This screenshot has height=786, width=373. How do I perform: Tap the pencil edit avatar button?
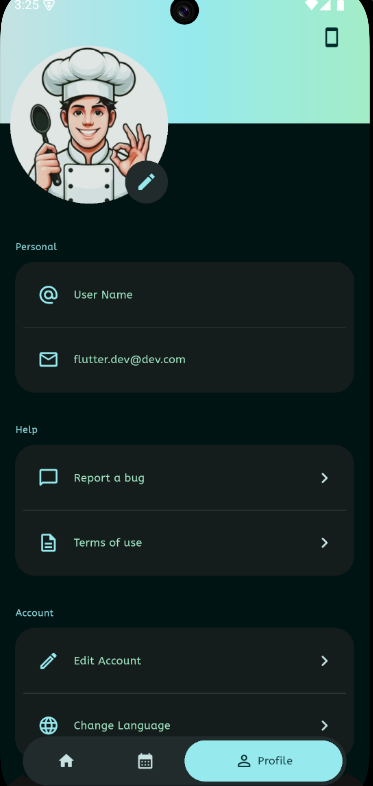tap(146, 182)
